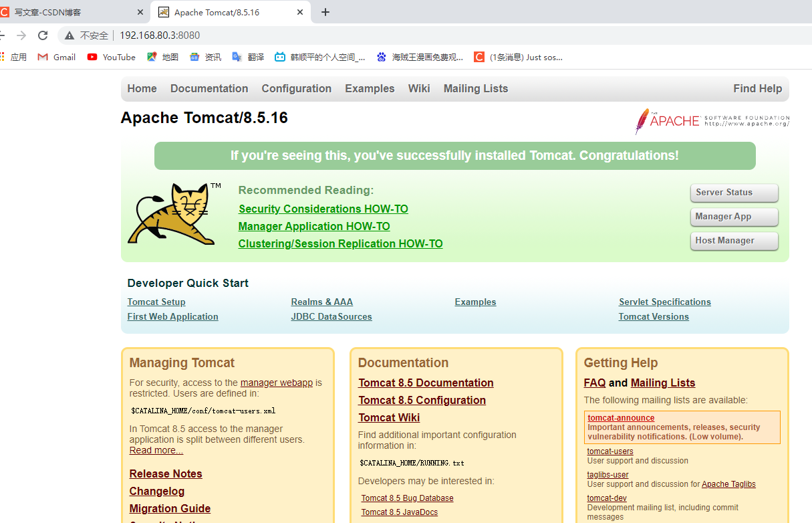Viewport: 812px width, 523px height.
Task: Open Mailing Lists link under Getting Help
Action: 663,383
